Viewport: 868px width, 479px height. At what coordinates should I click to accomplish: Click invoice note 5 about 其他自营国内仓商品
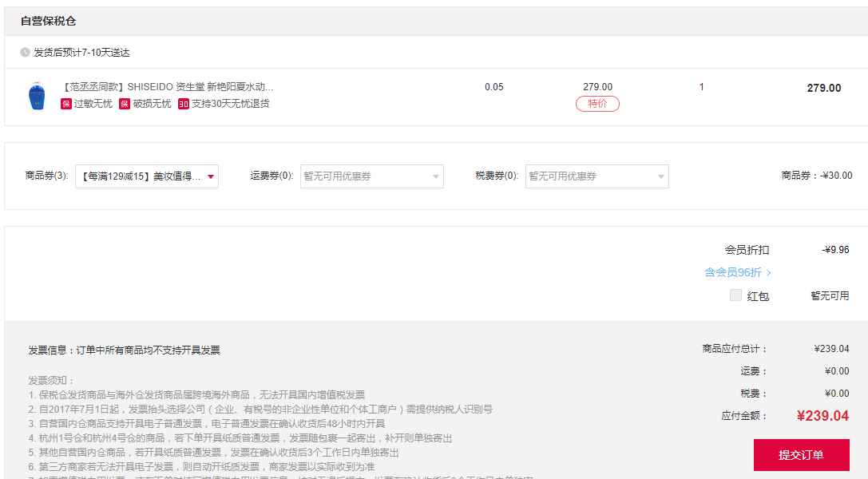tap(214, 453)
